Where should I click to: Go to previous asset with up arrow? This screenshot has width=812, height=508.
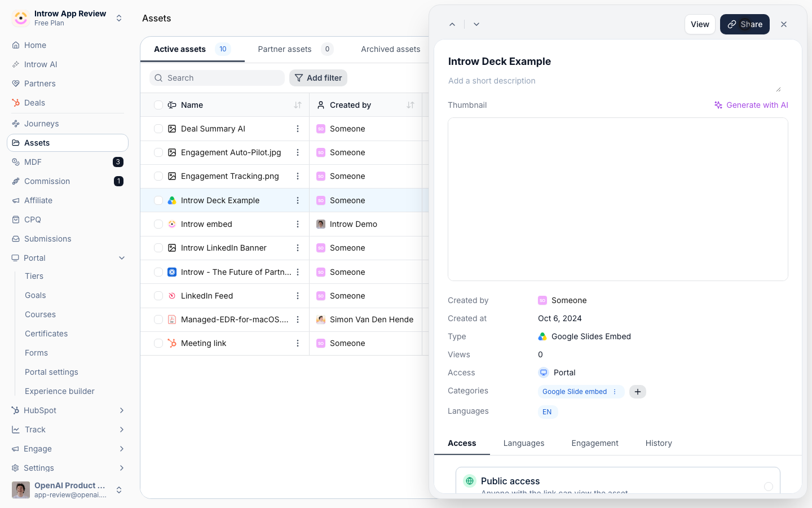452,24
